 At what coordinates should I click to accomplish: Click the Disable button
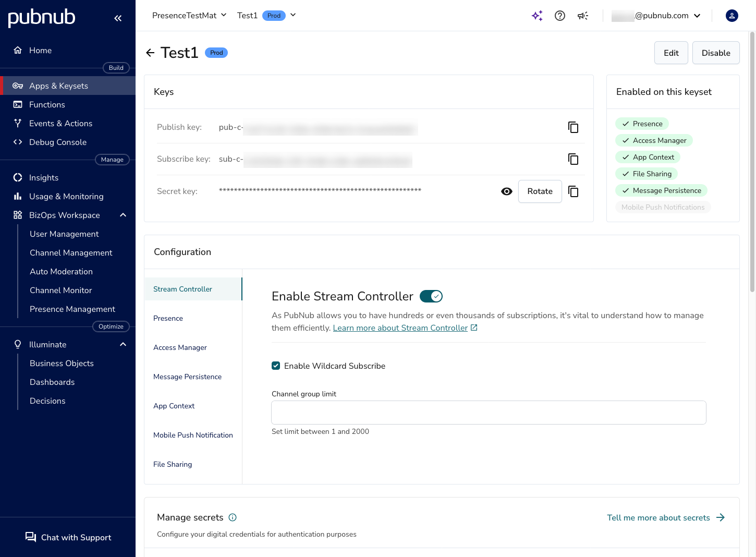tap(716, 53)
